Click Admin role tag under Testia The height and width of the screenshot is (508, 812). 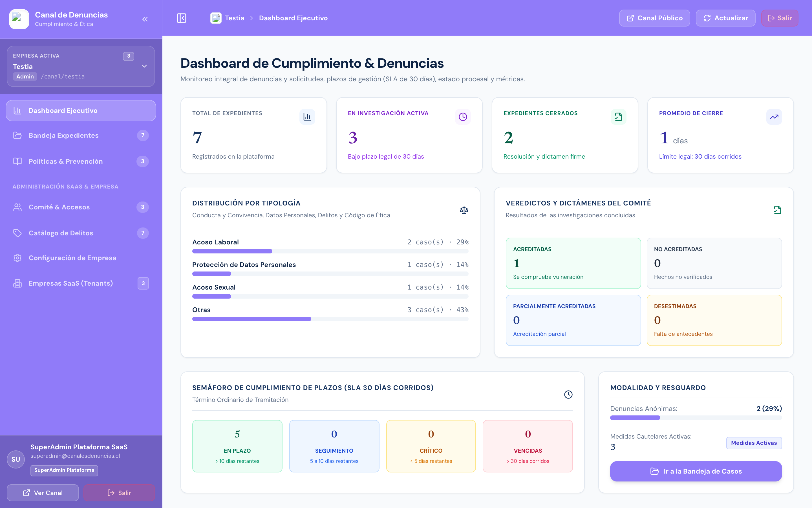[25, 76]
